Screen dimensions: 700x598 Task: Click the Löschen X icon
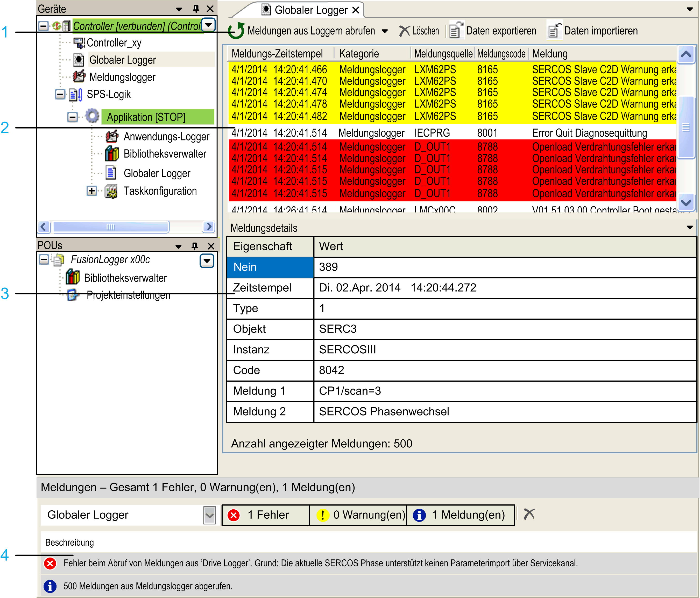click(x=404, y=31)
